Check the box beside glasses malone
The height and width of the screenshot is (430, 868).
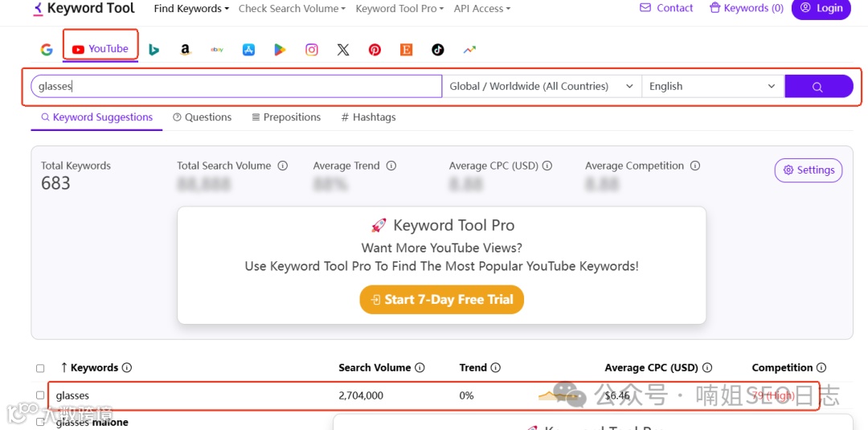coord(40,423)
